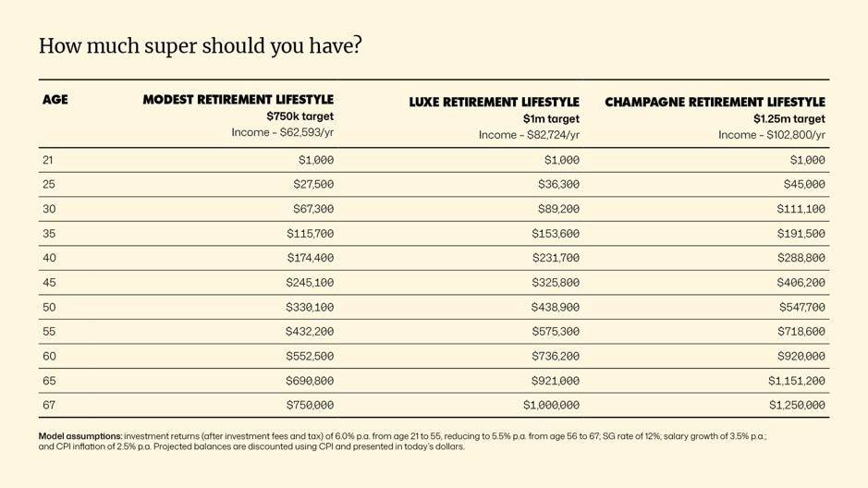This screenshot has height=488, width=868.
Task: Select the Income $82,724/yr text
Action: click(529, 135)
